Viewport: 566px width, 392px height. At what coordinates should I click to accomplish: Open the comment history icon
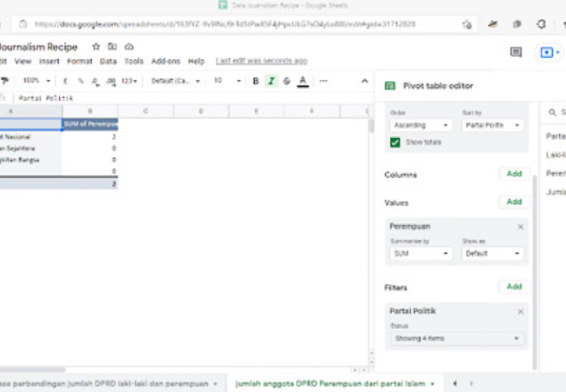pyautogui.click(x=516, y=52)
